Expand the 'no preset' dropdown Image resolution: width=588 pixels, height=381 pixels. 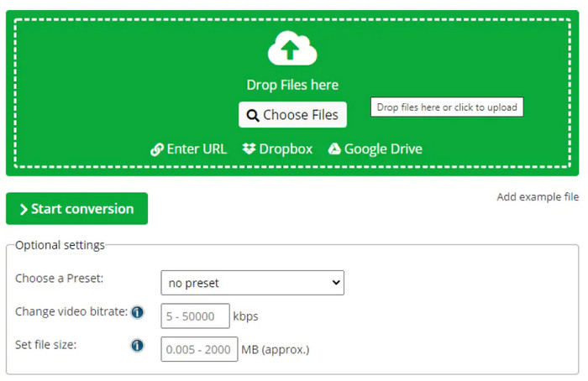point(252,283)
